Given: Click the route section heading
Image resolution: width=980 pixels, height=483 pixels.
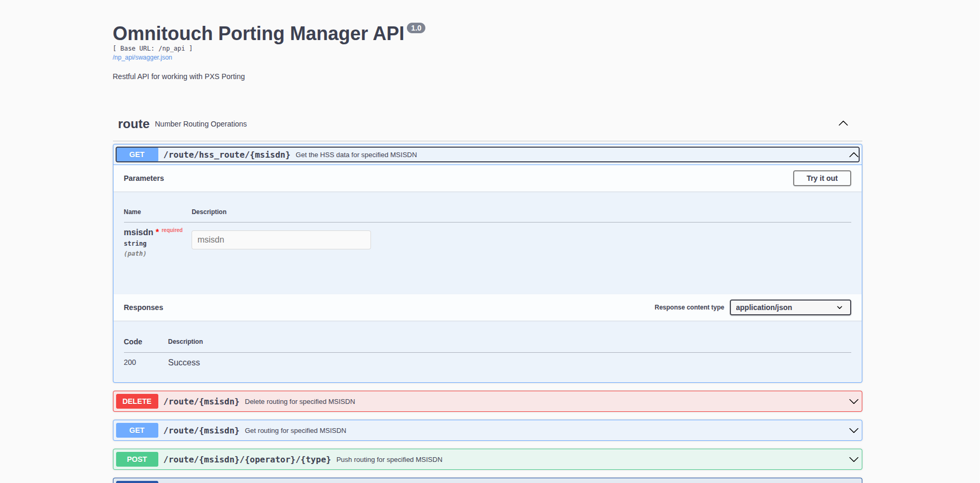Looking at the screenshot, I should (x=134, y=124).
